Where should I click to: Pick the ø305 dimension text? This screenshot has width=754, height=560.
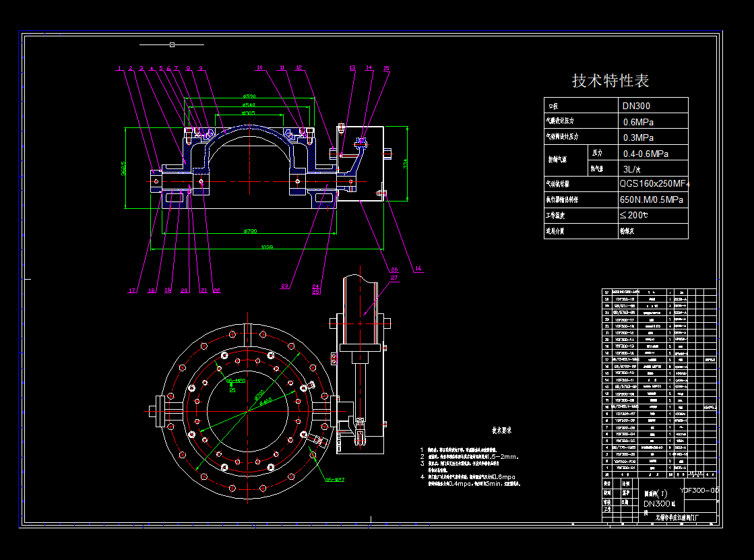point(249,114)
